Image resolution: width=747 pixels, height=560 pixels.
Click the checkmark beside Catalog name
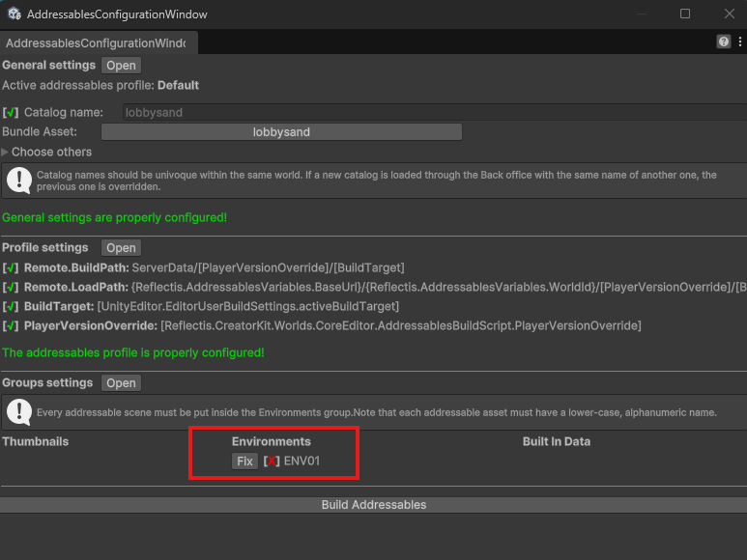point(11,112)
